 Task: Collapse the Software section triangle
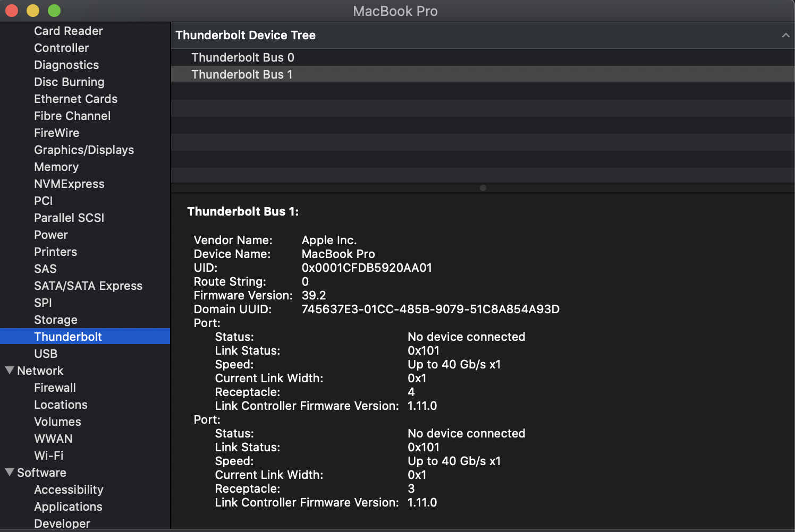coord(10,472)
